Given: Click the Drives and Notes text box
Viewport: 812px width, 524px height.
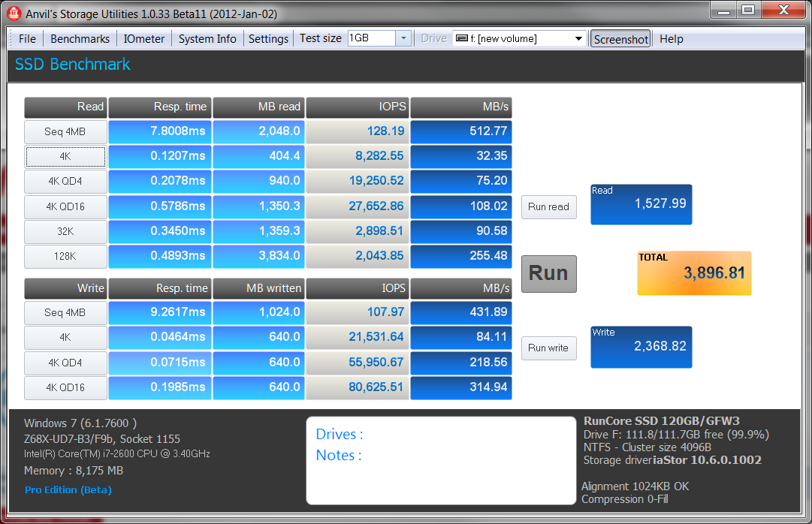Looking at the screenshot, I should tap(440, 460).
